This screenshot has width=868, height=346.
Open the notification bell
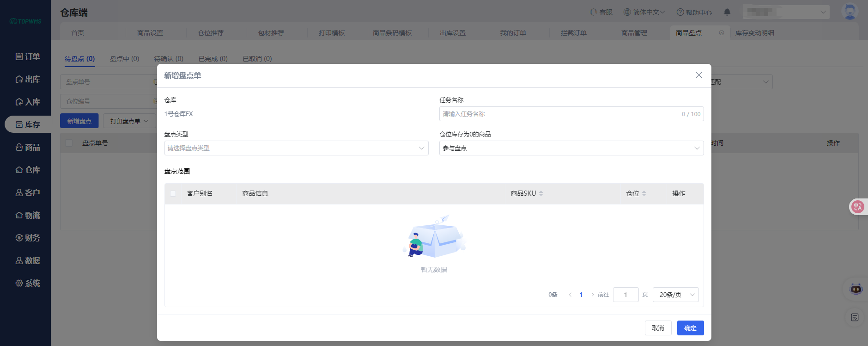727,12
